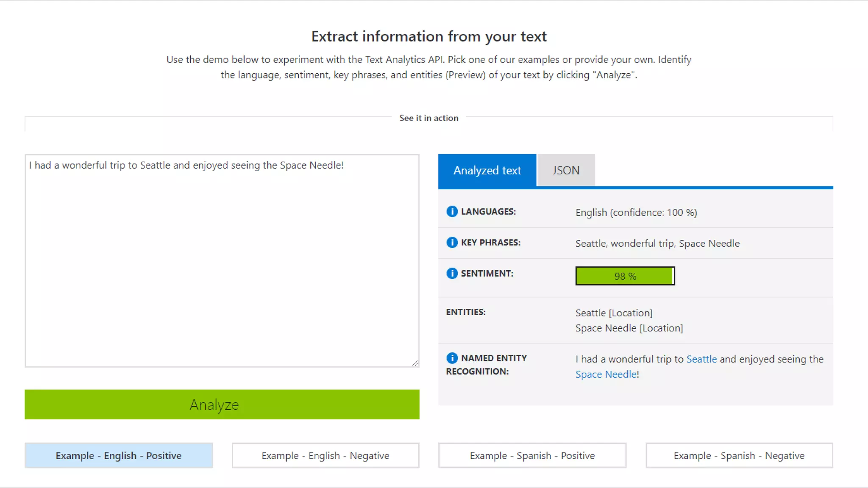Load the Example - English - Negative sample
This screenshot has width=868, height=488.
click(x=325, y=455)
